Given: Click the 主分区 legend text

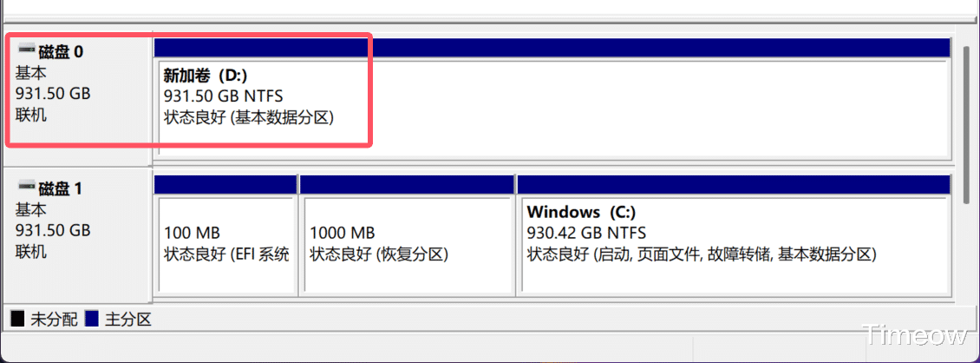Looking at the screenshot, I should (x=128, y=320).
